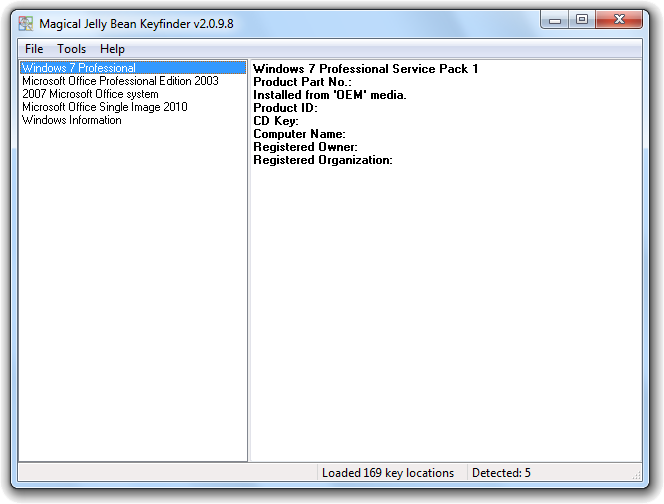Click the resize grip in status bar corner
The image size is (664, 504).
[636, 476]
